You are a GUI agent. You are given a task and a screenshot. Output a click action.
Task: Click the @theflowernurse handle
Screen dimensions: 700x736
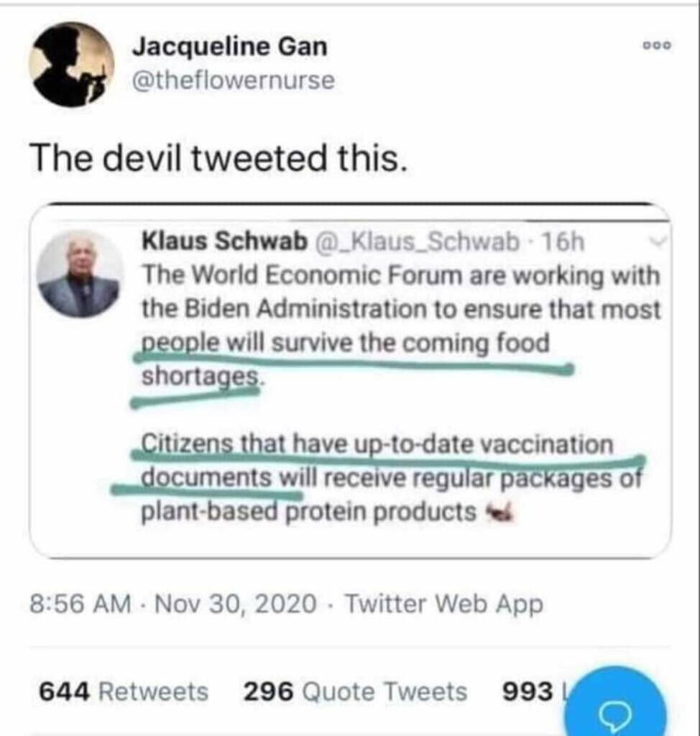pyautogui.click(x=233, y=80)
